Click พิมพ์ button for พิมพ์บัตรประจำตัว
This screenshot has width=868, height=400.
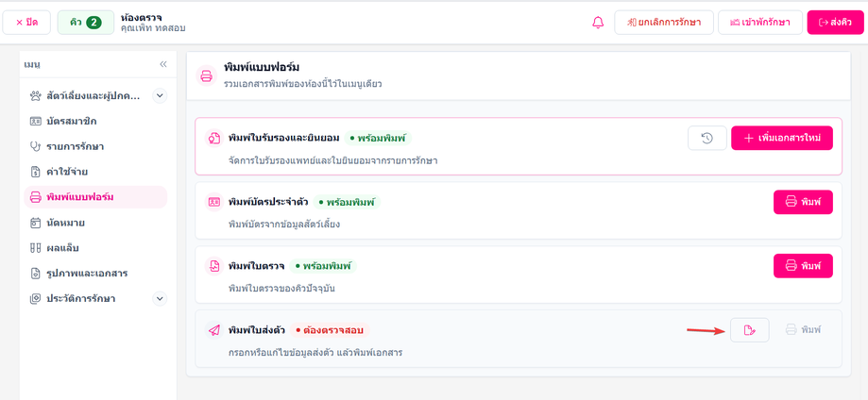pyautogui.click(x=803, y=202)
